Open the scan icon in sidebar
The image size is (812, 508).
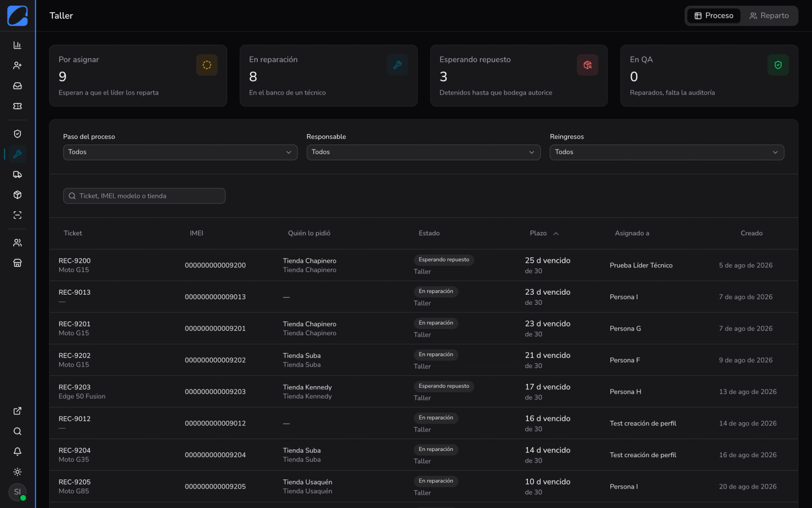pos(17,215)
